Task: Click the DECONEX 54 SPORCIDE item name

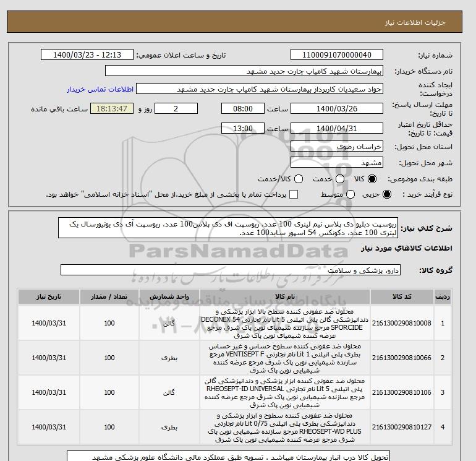Action: (x=285, y=324)
